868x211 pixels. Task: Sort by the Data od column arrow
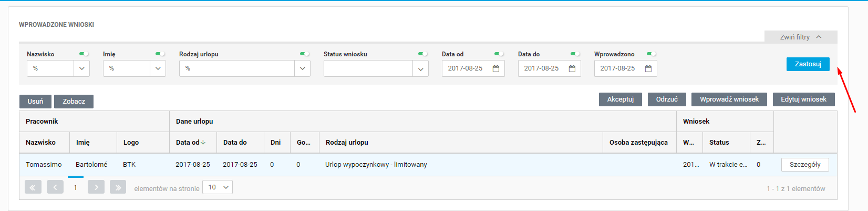(x=203, y=143)
